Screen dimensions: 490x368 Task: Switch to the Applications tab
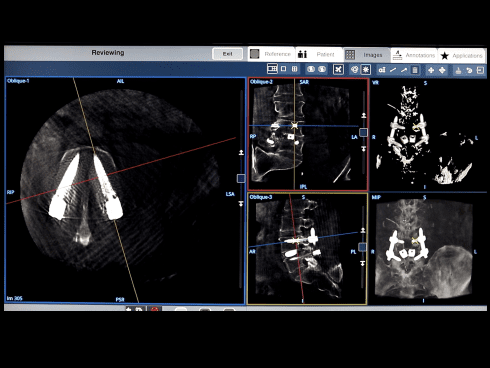pos(461,56)
